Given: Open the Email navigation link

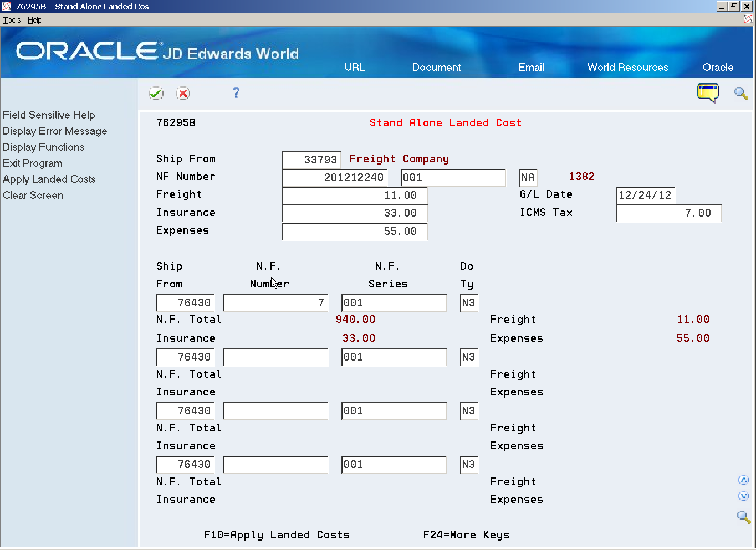Looking at the screenshot, I should 531,67.
